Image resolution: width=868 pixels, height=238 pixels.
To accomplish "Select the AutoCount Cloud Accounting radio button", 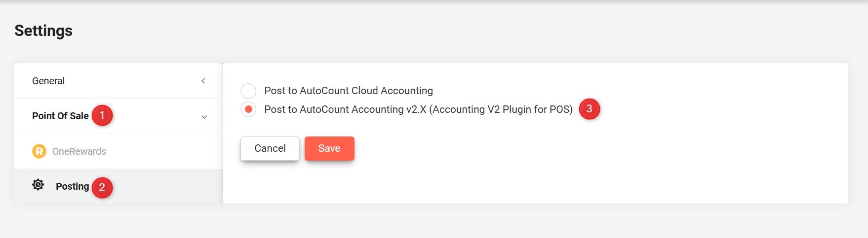I will [x=248, y=91].
